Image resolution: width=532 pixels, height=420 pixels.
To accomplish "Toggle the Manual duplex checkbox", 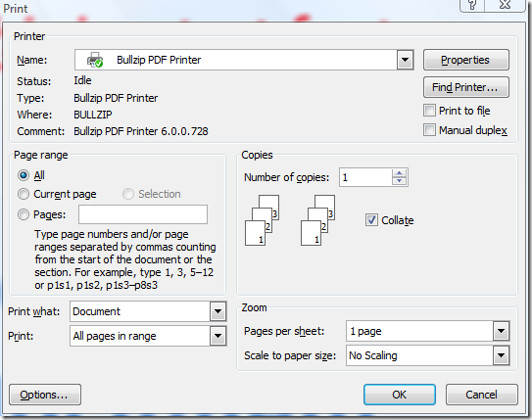I will pyautogui.click(x=429, y=130).
